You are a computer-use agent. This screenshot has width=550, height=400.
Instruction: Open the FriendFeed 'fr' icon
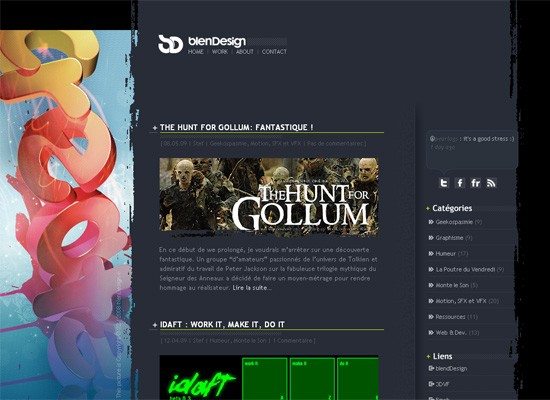[475, 183]
